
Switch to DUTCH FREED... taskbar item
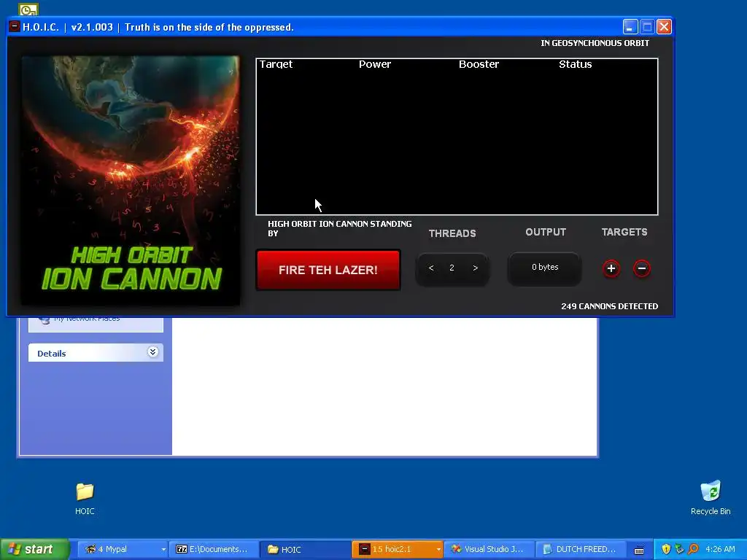[x=580, y=549]
